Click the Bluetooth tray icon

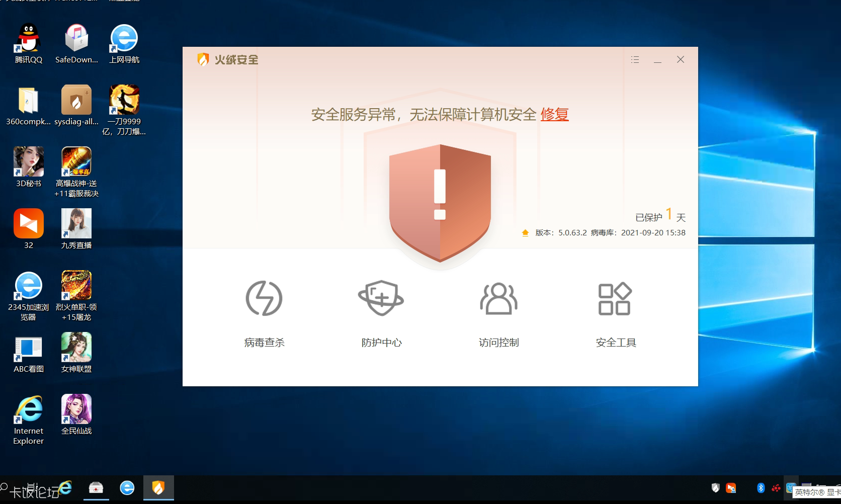761,488
